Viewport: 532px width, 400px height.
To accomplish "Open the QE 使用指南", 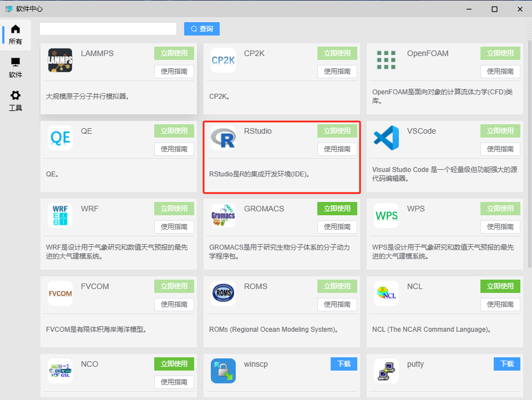I will [x=174, y=149].
